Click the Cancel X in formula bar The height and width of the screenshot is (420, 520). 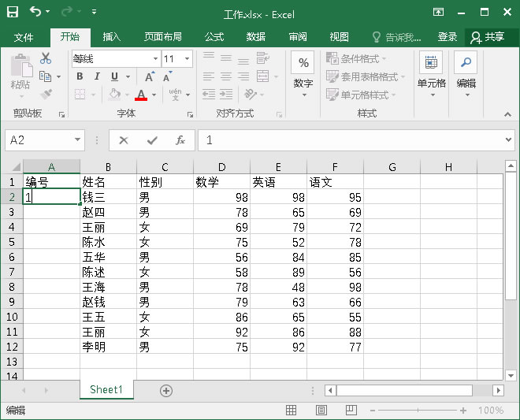124,140
